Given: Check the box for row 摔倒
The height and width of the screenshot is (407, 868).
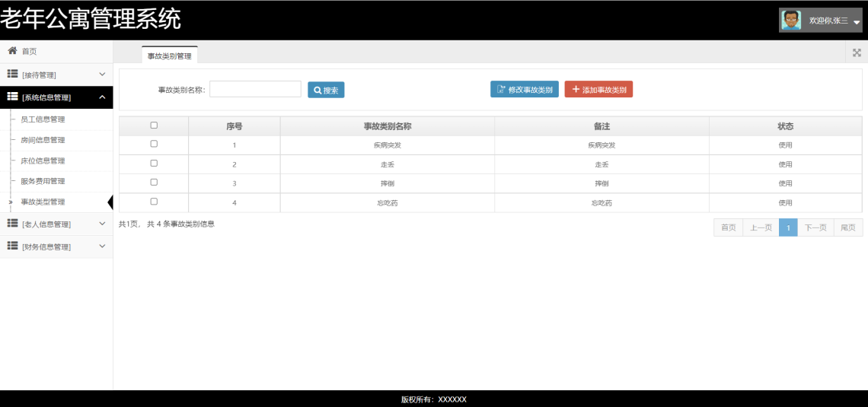Looking at the screenshot, I should (x=154, y=182).
